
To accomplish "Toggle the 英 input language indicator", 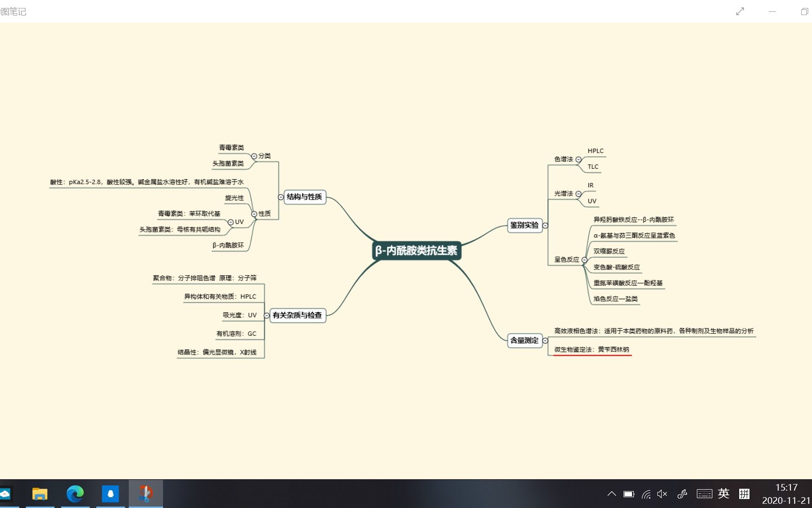I will point(724,493).
